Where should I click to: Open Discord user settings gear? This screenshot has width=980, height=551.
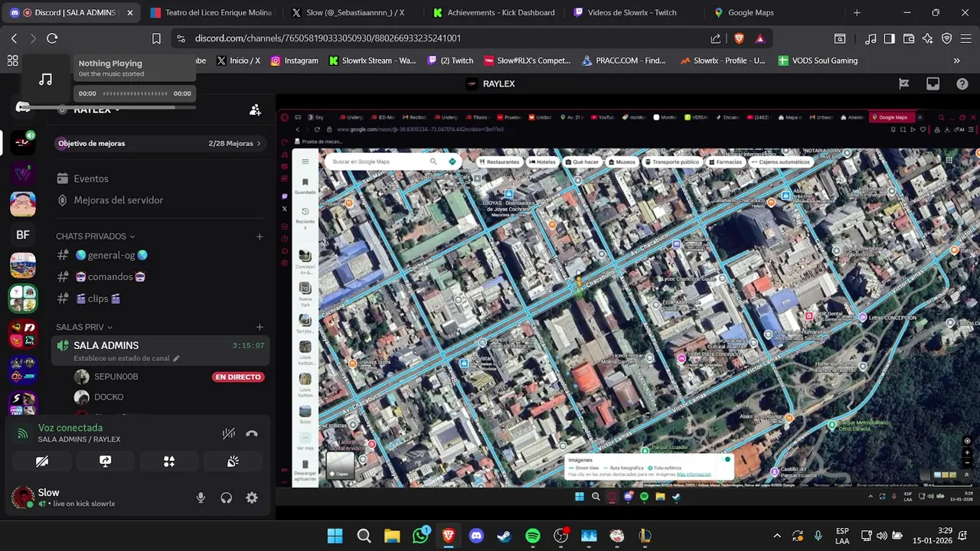252,497
